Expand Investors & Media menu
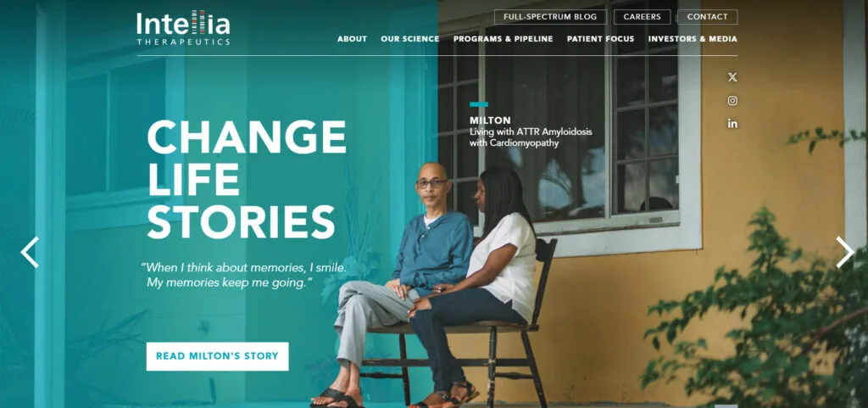 693,39
